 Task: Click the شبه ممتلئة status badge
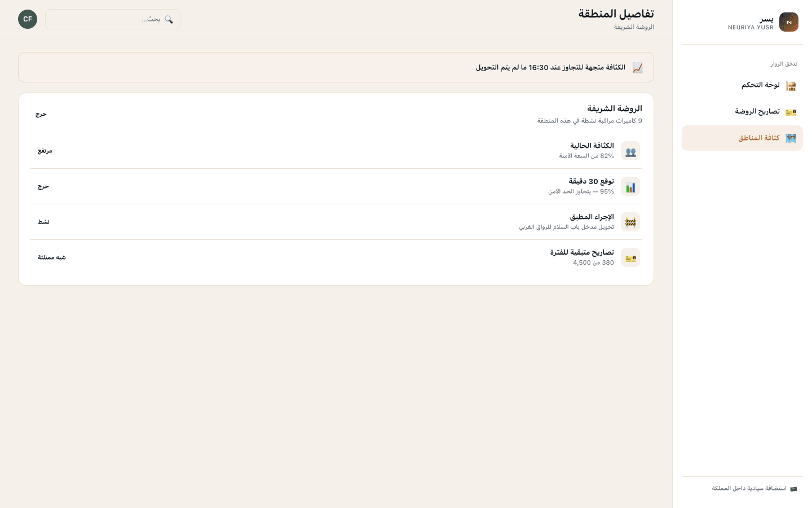point(52,257)
